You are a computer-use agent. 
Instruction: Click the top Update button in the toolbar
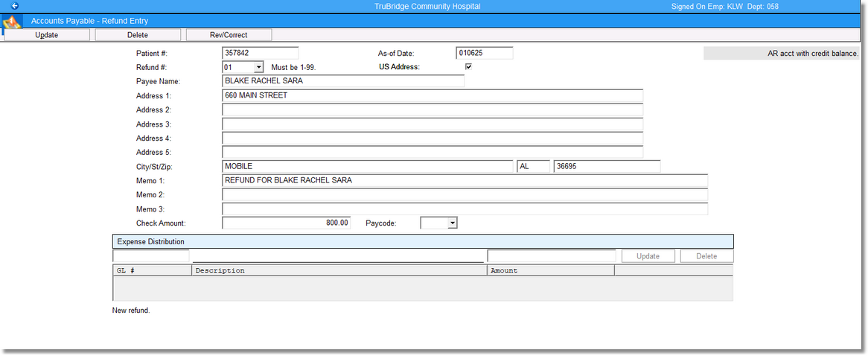[x=47, y=35]
